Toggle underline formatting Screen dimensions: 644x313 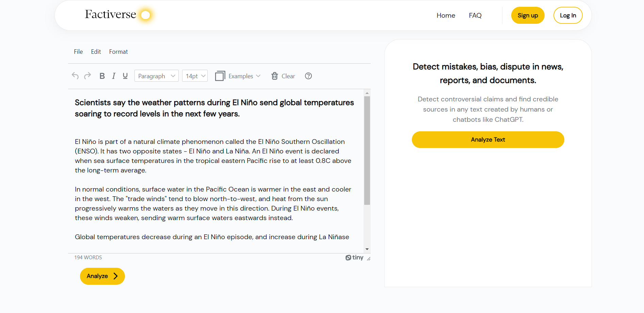(125, 76)
